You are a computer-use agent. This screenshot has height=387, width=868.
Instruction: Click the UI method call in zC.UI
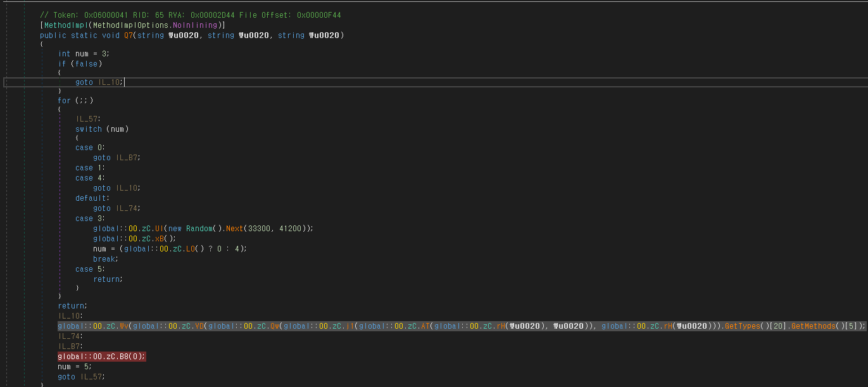159,229
